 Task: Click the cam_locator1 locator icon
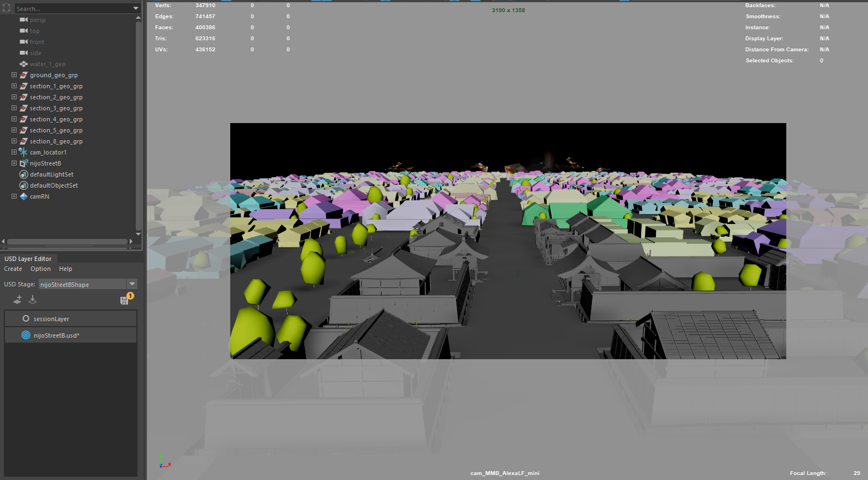[x=23, y=152]
